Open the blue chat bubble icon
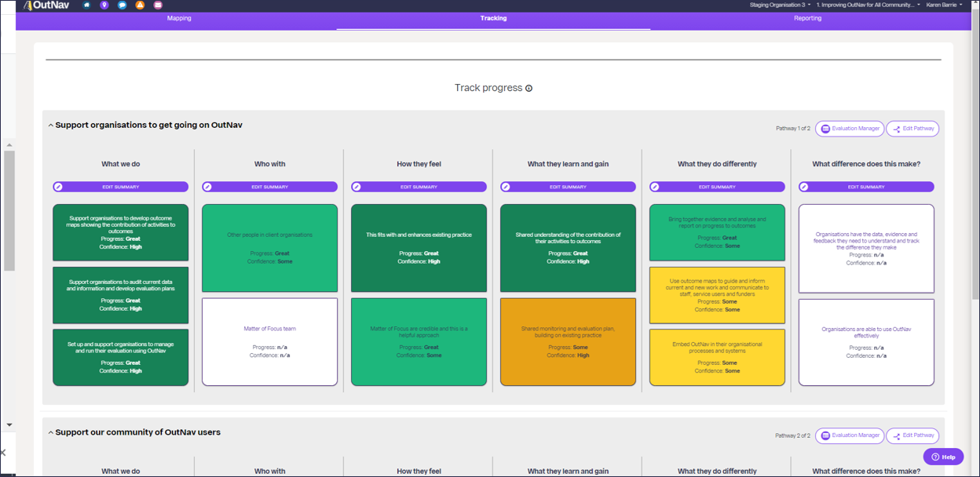980x477 pixels. coord(122,5)
